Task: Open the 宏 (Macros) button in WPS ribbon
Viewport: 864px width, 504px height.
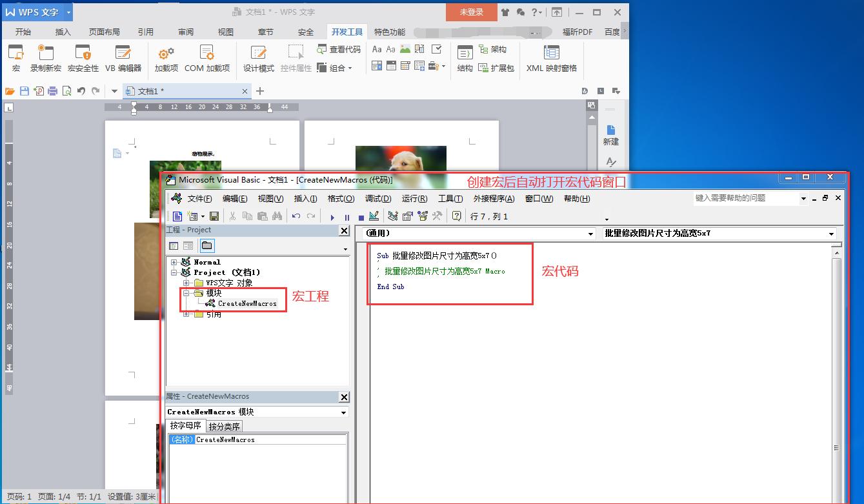Action: point(15,58)
